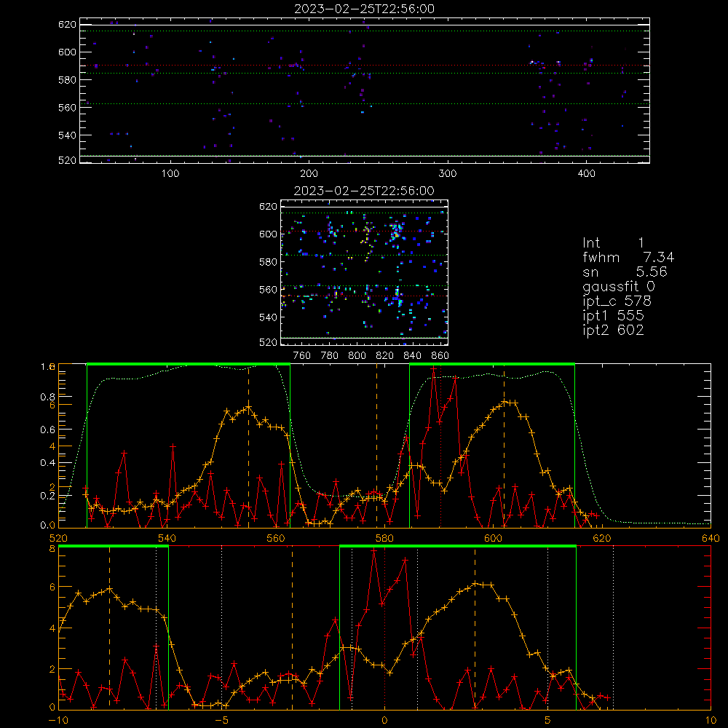The width and height of the screenshot is (728, 728).
Task: Click the '100' x-axis label of top image
Action: tap(170, 174)
